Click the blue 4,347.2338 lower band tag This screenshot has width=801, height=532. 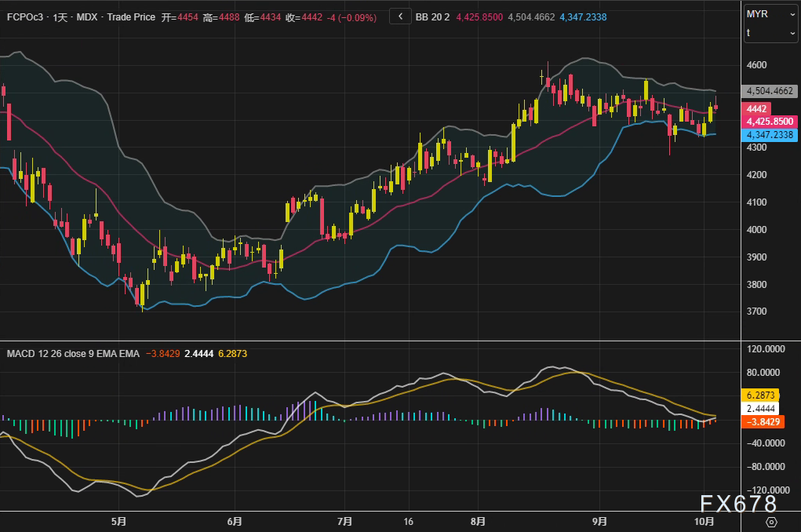769,135
